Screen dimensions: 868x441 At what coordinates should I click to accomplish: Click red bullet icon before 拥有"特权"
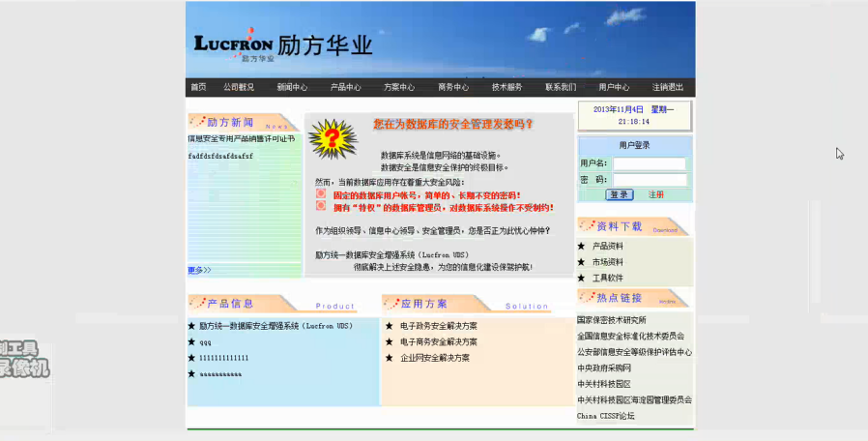point(321,206)
